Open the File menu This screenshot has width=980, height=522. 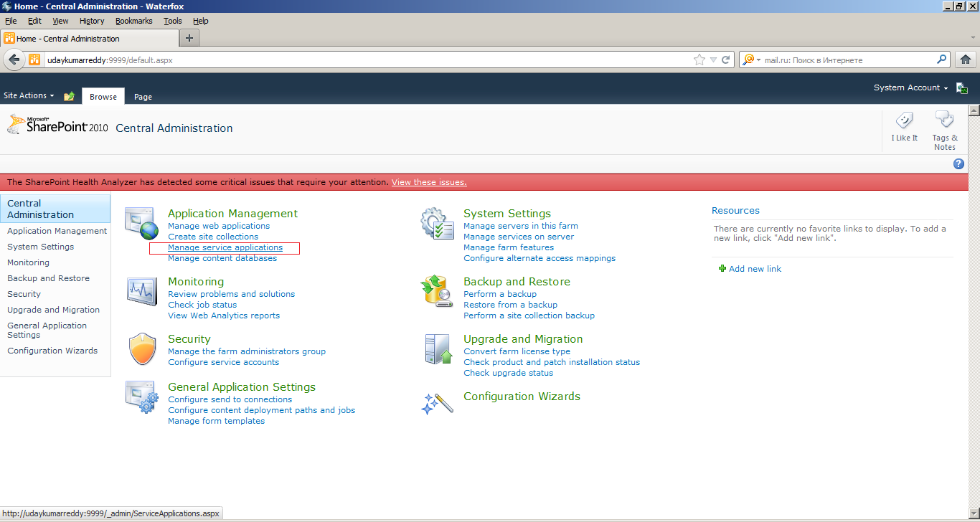[x=11, y=21]
